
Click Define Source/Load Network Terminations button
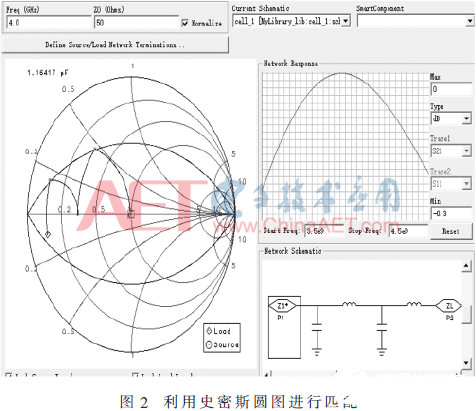115,45
